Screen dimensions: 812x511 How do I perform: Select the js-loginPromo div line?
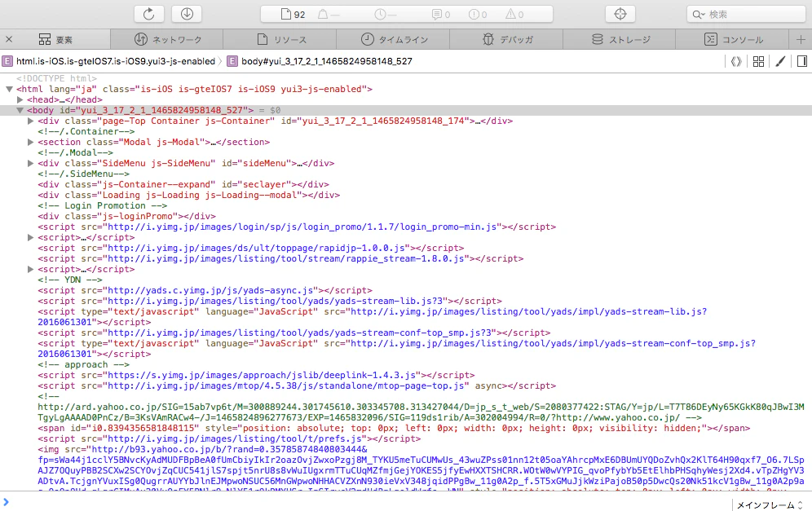coord(127,217)
